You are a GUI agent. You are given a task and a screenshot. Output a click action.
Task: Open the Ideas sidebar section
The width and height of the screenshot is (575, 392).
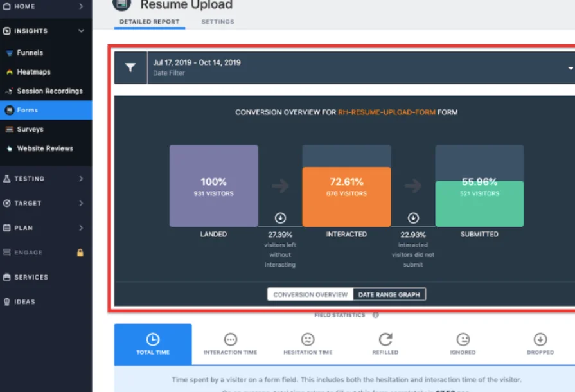(x=46, y=301)
